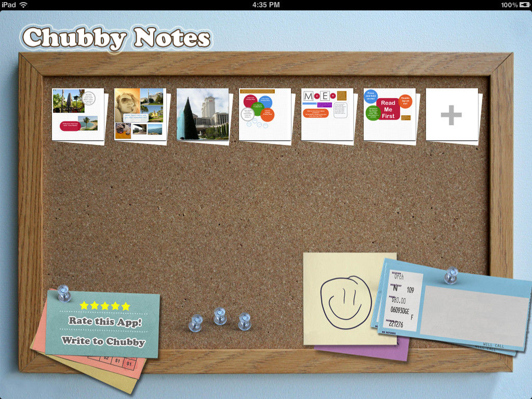Tap the Wi-Fi icon in the status bar

(x=23, y=5)
